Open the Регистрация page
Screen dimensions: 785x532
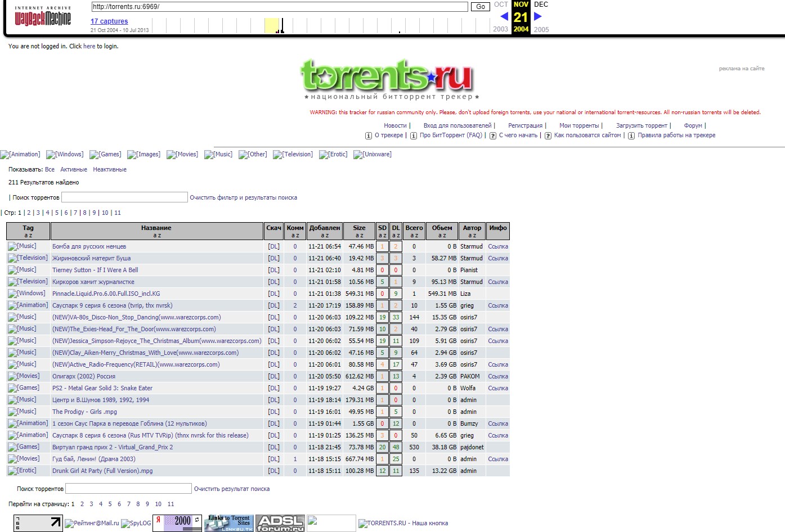pyautogui.click(x=525, y=126)
